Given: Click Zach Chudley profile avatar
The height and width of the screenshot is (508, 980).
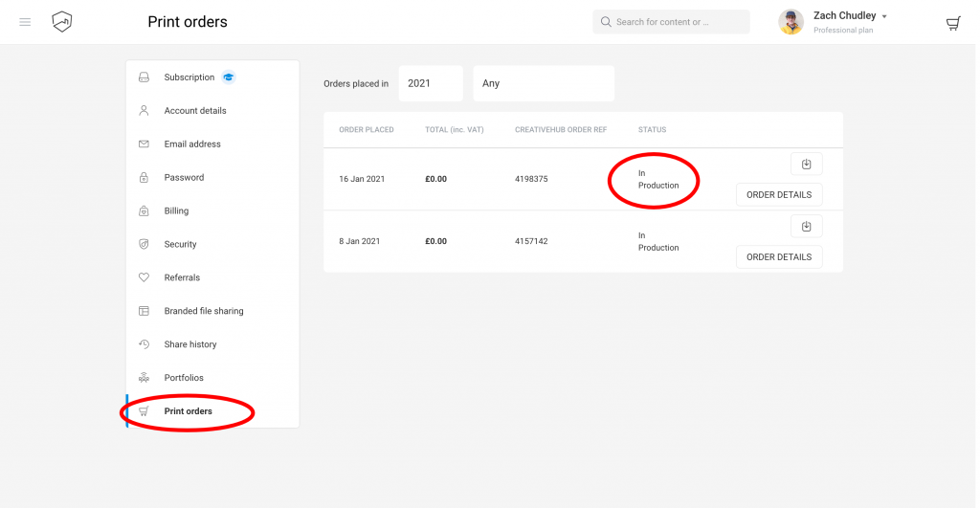Looking at the screenshot, I should pyautogui.click(x=791, y=22).
